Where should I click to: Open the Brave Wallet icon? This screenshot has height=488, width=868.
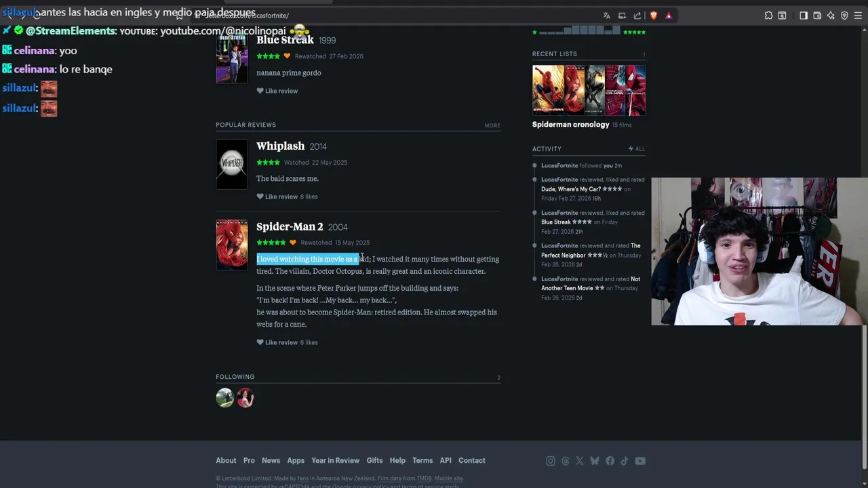817,16
